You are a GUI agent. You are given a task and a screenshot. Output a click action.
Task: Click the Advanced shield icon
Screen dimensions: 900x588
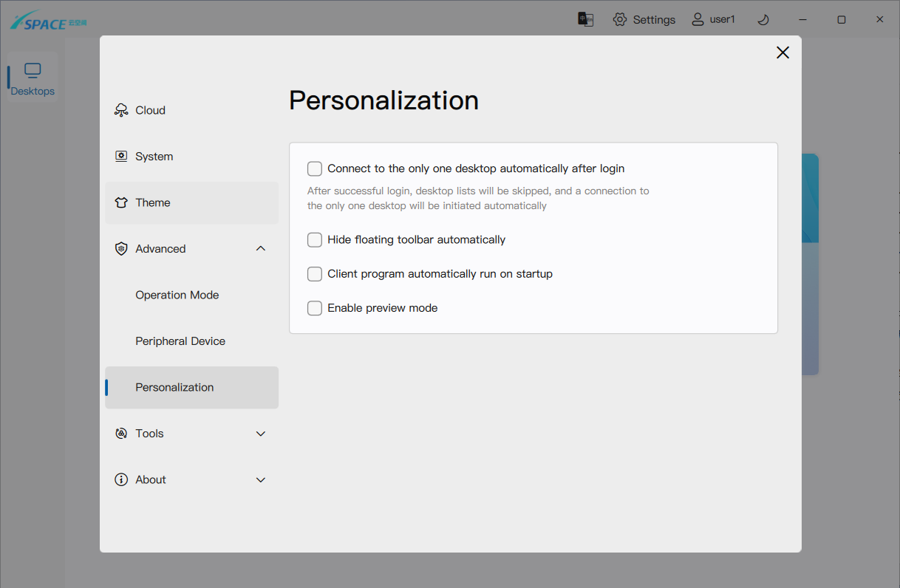pos(121,249)
